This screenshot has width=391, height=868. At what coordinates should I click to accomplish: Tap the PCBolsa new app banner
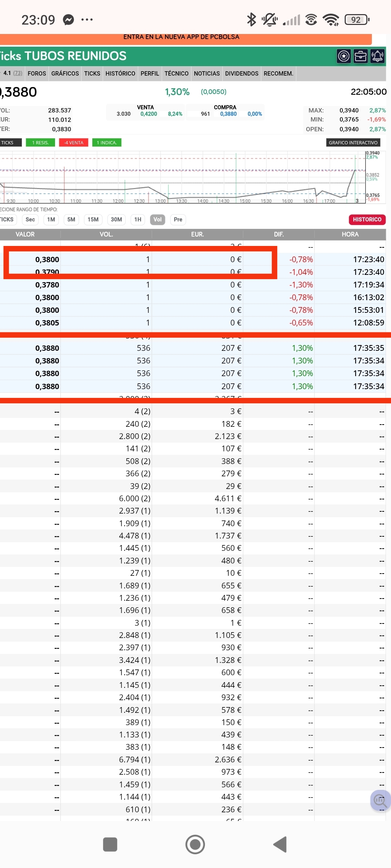point(181,37)
